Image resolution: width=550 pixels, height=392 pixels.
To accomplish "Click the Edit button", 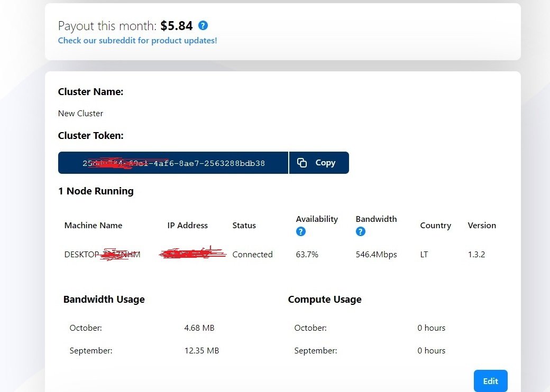I will [x=490, y=381].
